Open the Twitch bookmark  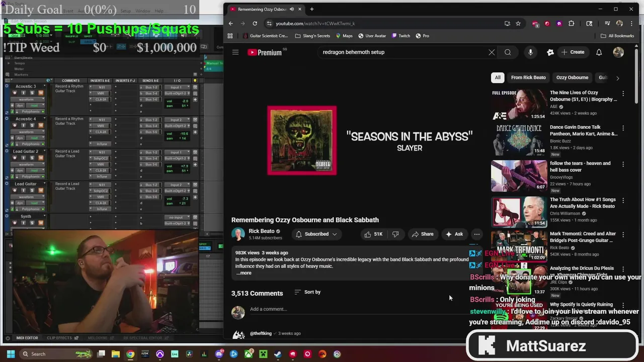400,36
